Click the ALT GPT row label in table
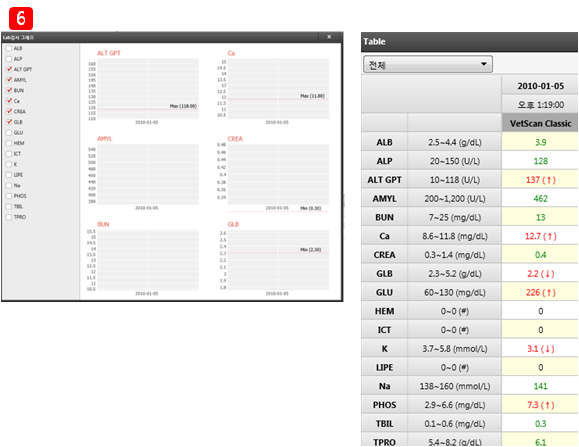The width and height of the screenshot is (579, 447). click(x=384, y=180)
